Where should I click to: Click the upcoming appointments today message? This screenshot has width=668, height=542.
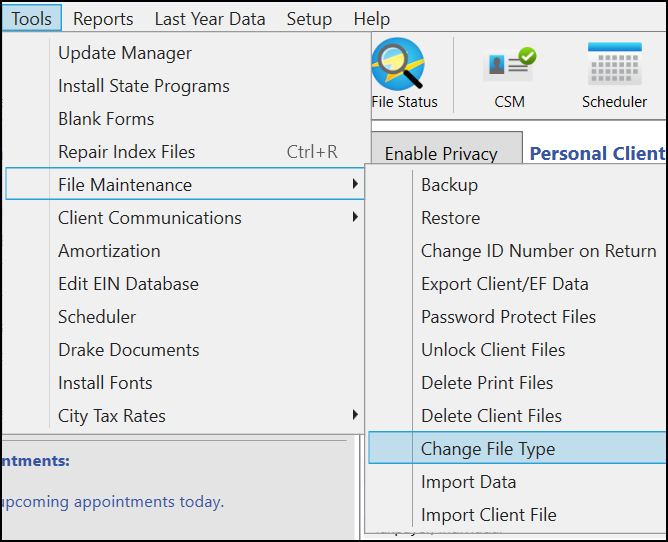[112, 502]
